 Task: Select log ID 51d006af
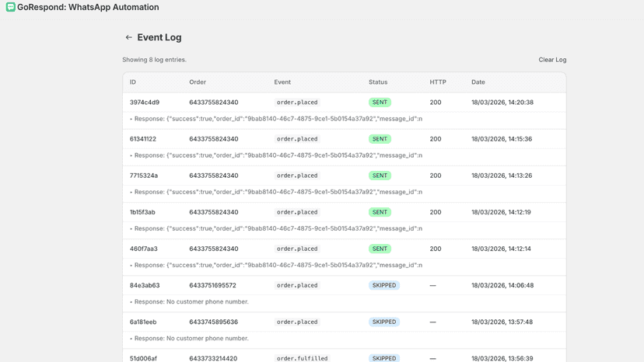pos(143,358)
